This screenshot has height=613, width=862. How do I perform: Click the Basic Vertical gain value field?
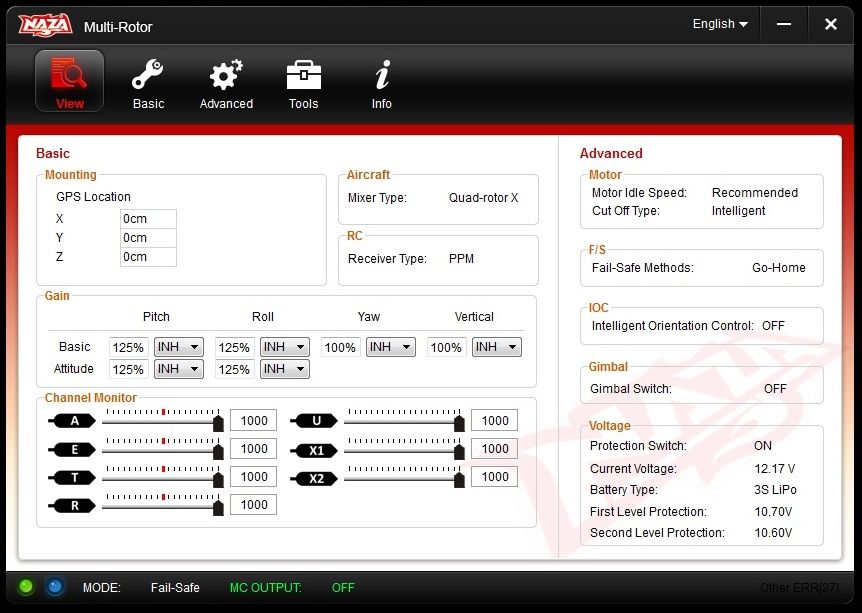(x=447, y=347)
